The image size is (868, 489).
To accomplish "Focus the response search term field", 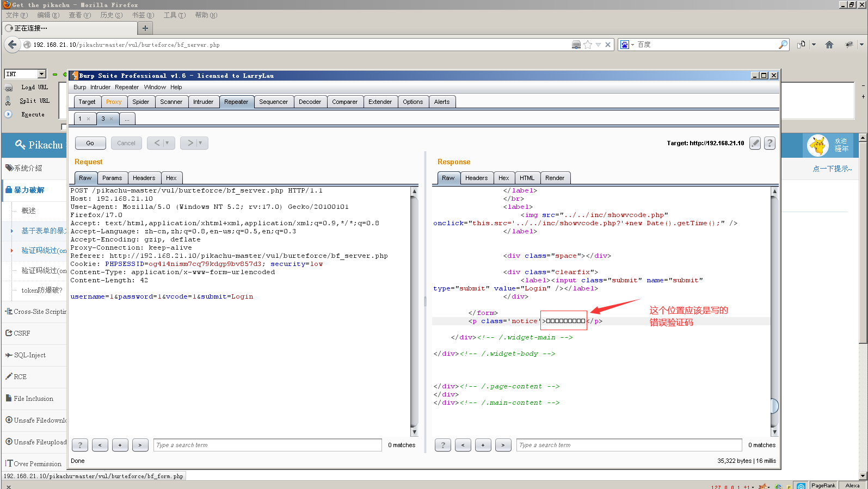I will pos(629,445).
